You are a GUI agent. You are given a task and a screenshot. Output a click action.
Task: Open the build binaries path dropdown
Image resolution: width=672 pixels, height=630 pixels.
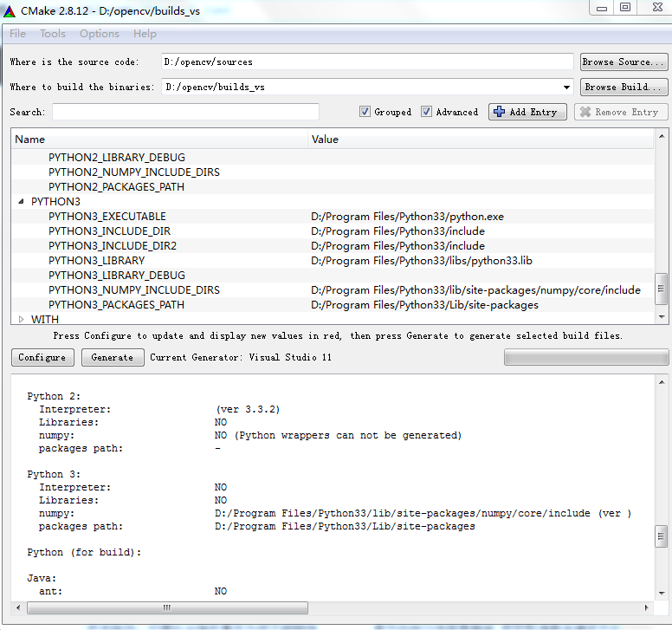pos(566,87)
